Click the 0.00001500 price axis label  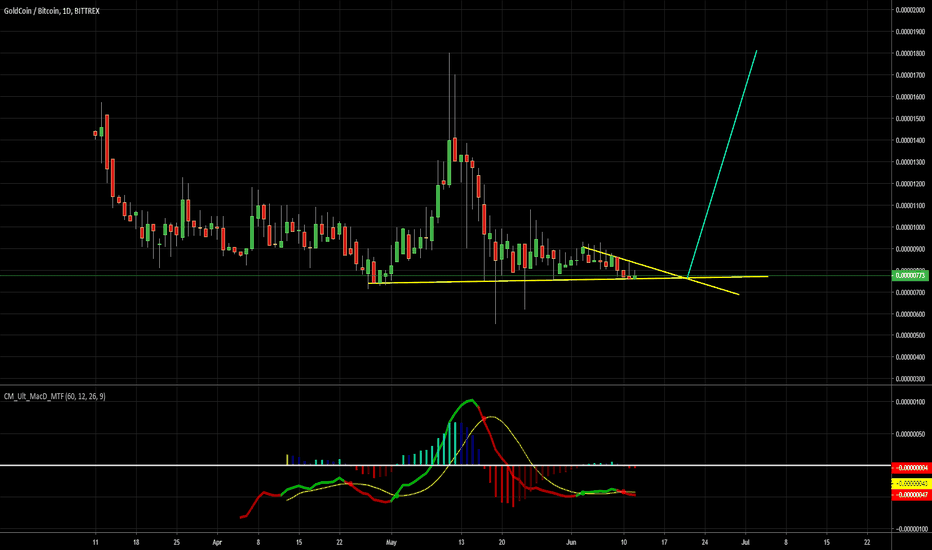(910, 118)
